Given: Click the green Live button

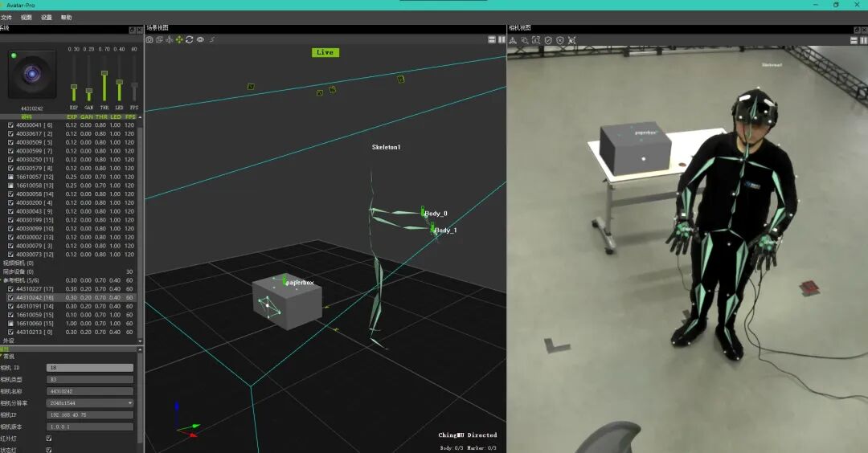Looking at the screenshot, I should tap(325, 52).
